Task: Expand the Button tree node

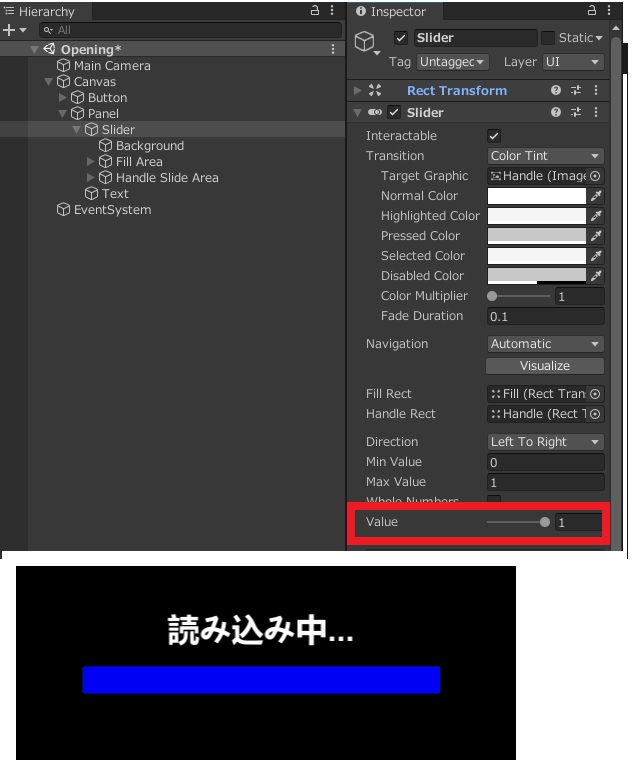Action: [x=62, y=98]
